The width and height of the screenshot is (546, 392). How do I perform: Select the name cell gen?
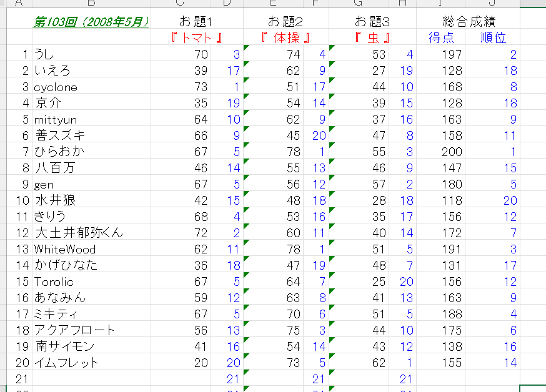(91, 184)
